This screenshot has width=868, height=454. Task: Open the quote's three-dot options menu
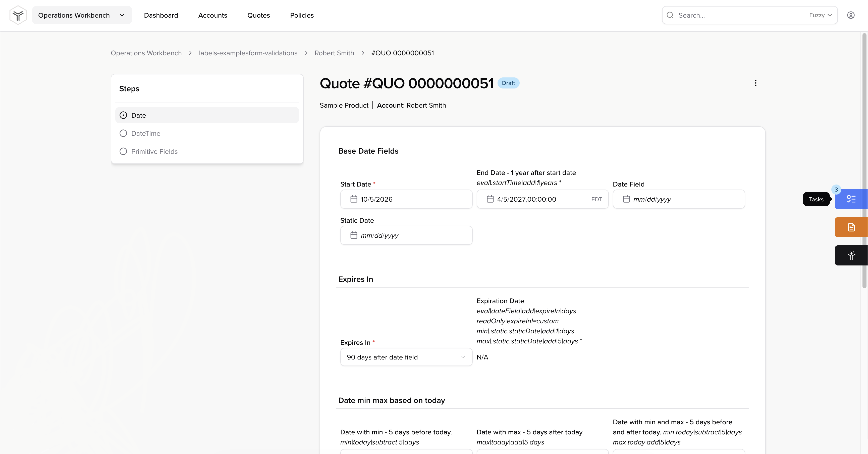click(x=755, y=83)
